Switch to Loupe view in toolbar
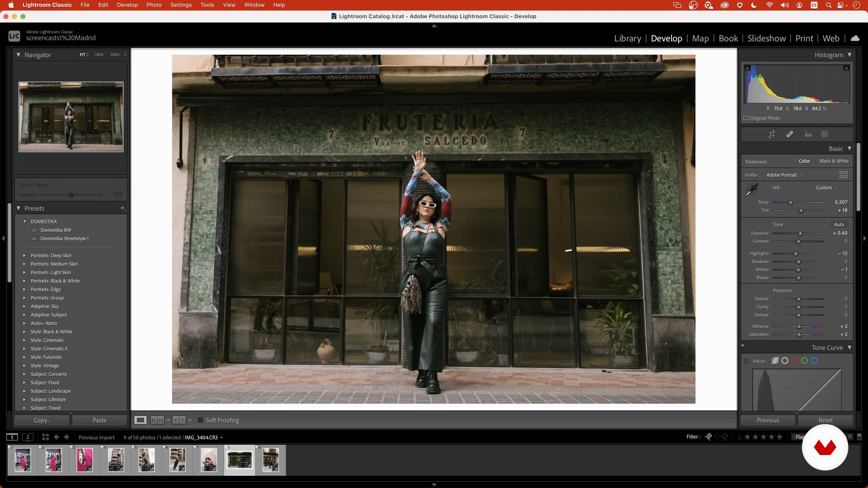Image resolution: width=868 pixels, height=488 pixels. [140, 420]
